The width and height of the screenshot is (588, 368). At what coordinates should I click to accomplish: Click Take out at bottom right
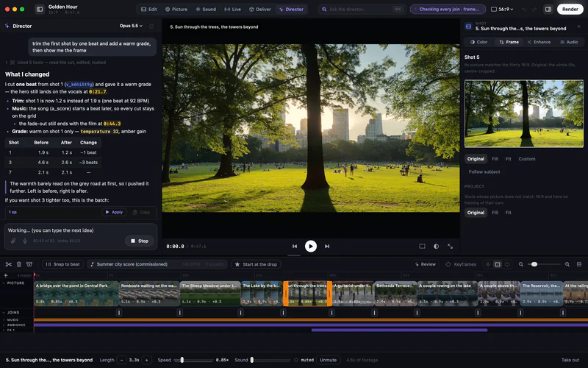(570, 360)
